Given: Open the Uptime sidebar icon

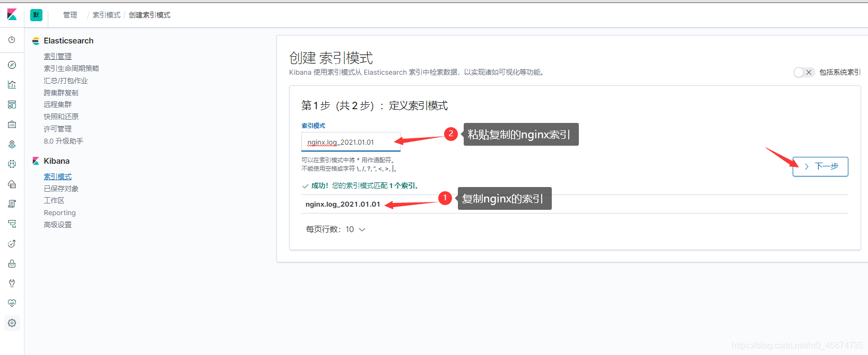Looking at the screenshot, I should (x=12, y=244).
